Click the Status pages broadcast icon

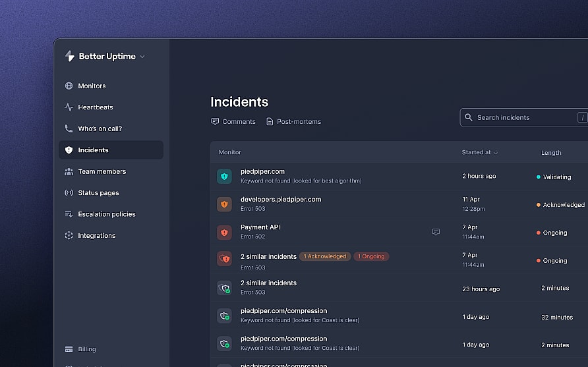click(x=69, y=192)
